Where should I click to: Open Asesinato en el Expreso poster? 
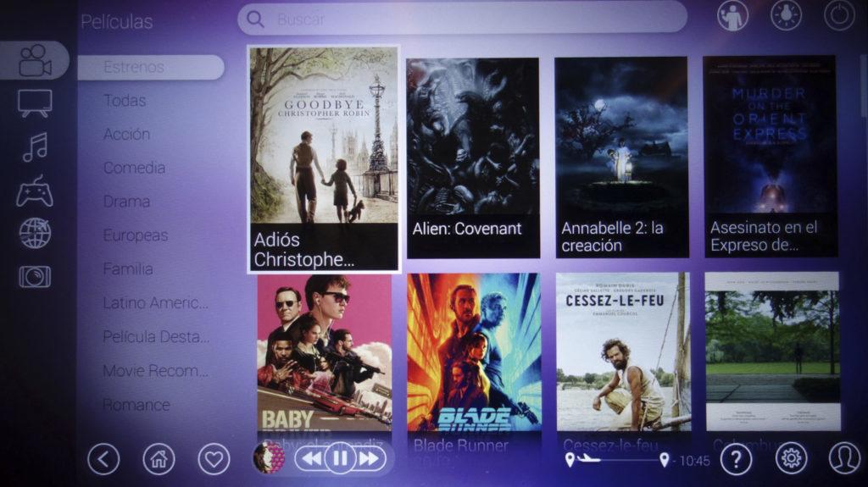pos(770,157)
